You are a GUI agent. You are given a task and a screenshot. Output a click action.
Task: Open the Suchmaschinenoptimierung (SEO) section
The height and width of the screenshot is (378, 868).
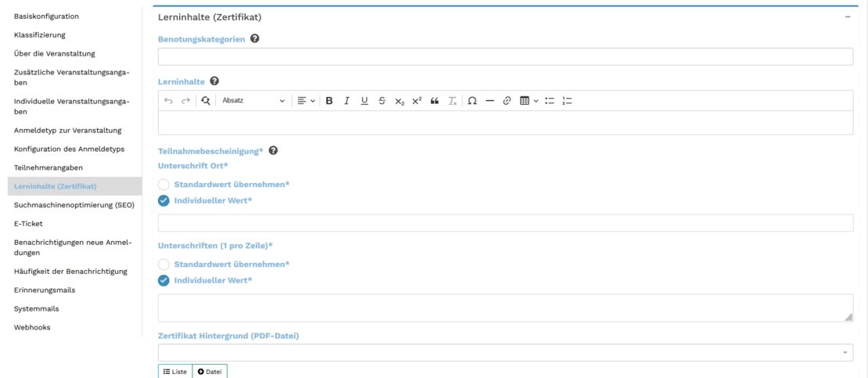tap(74, 205)
